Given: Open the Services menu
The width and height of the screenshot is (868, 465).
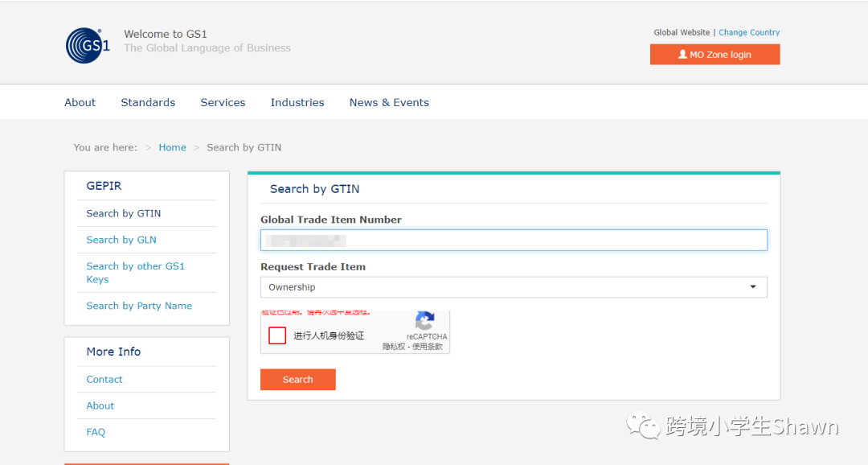Looking at the screenshot, I should point(223,102).
